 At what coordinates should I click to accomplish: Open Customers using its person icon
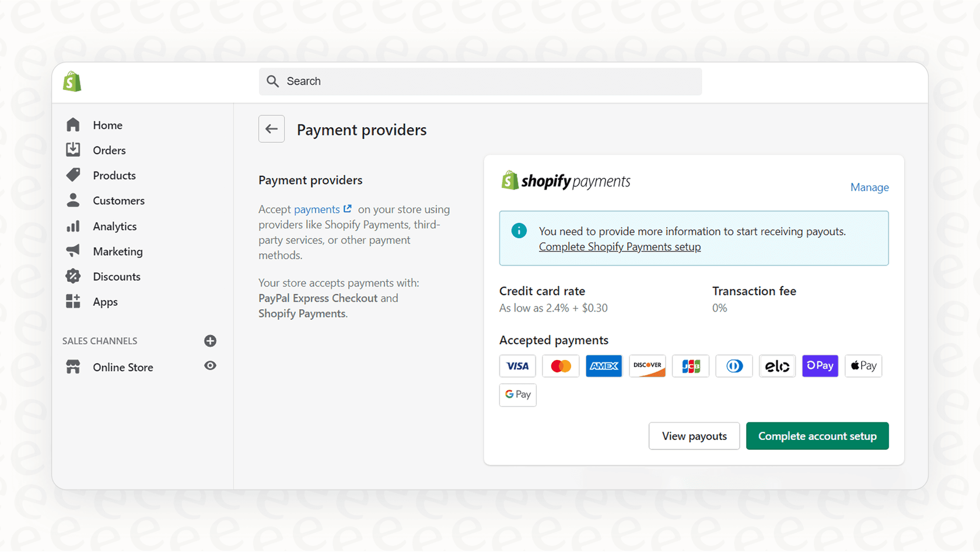click(x=73, y=200)
